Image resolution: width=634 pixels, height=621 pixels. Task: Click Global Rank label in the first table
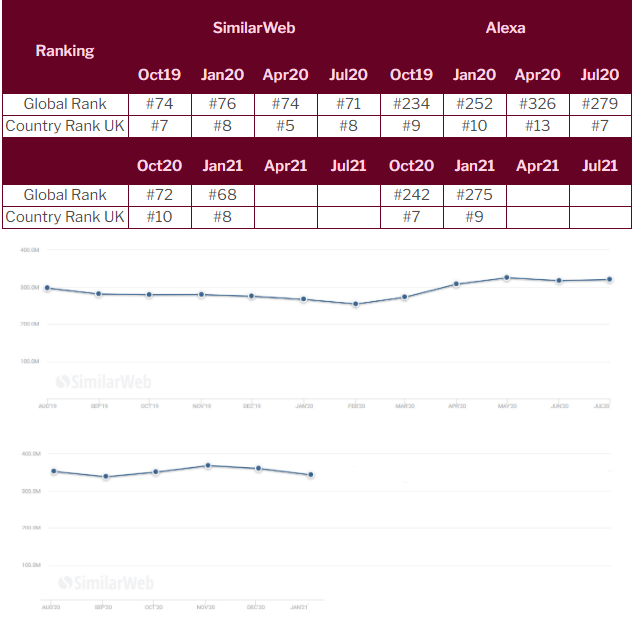click(65, 104)
